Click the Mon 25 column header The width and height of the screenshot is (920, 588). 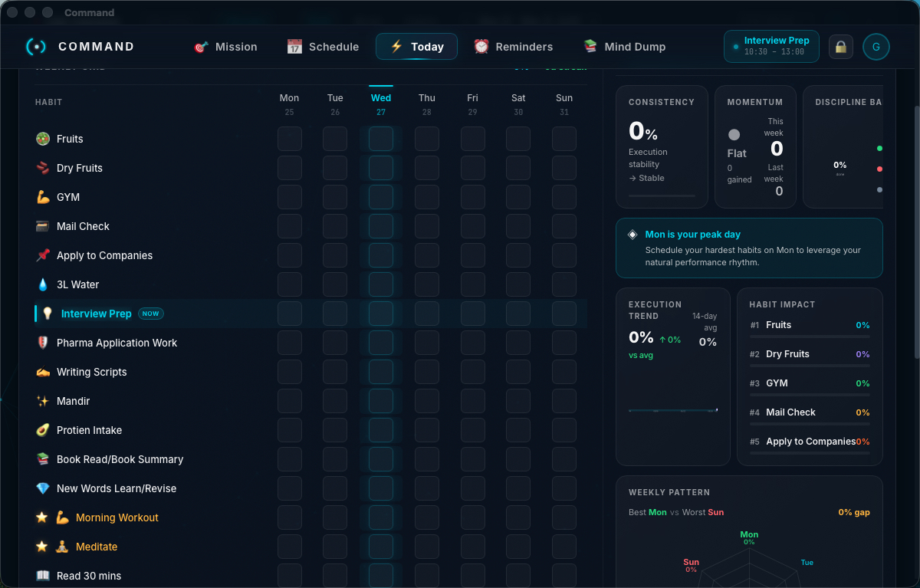pos(290,104)
